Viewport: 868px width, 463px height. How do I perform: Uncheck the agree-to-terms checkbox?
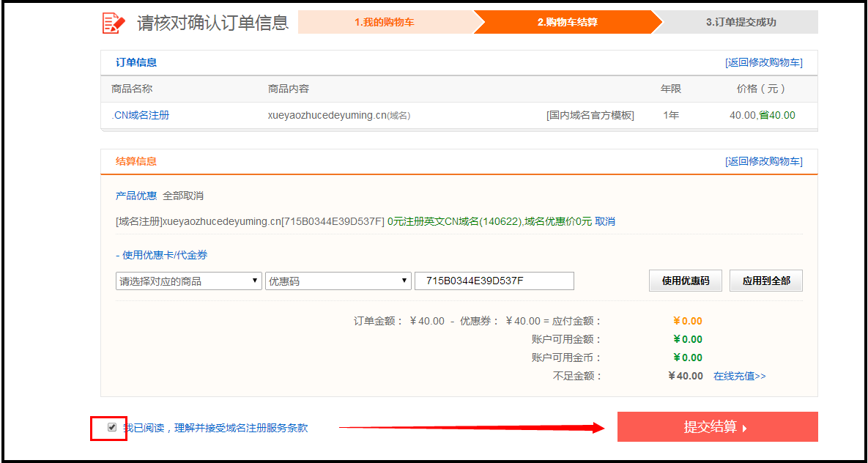click(112, 427)
